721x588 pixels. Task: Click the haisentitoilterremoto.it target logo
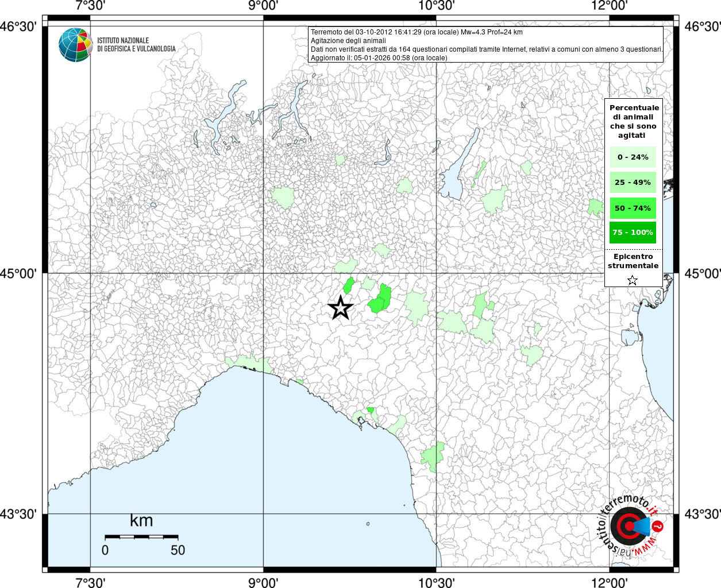tap(631, 527)
